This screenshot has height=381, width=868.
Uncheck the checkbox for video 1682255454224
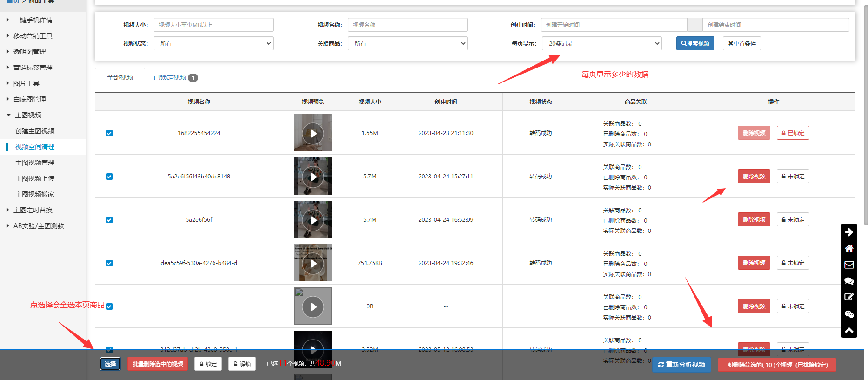[109, 133]
